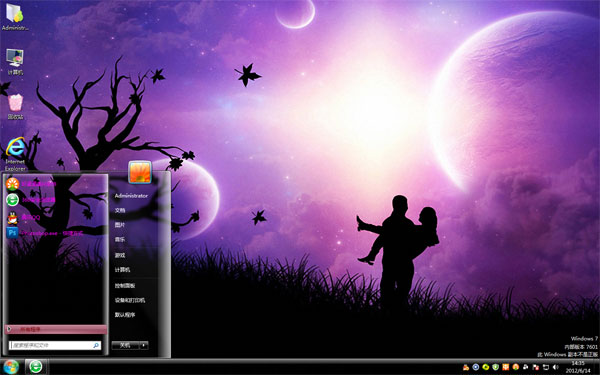
Task: Open the Administrator link in Start menu
Action: [131, 196]
